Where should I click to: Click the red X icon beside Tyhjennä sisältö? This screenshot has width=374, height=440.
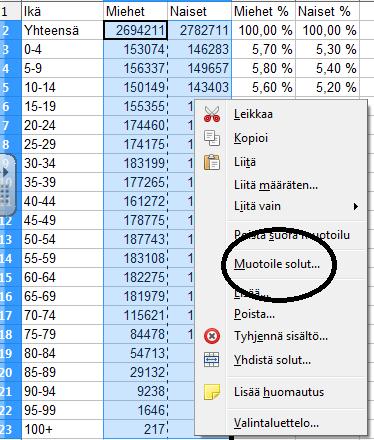click(x=212, y=336)
